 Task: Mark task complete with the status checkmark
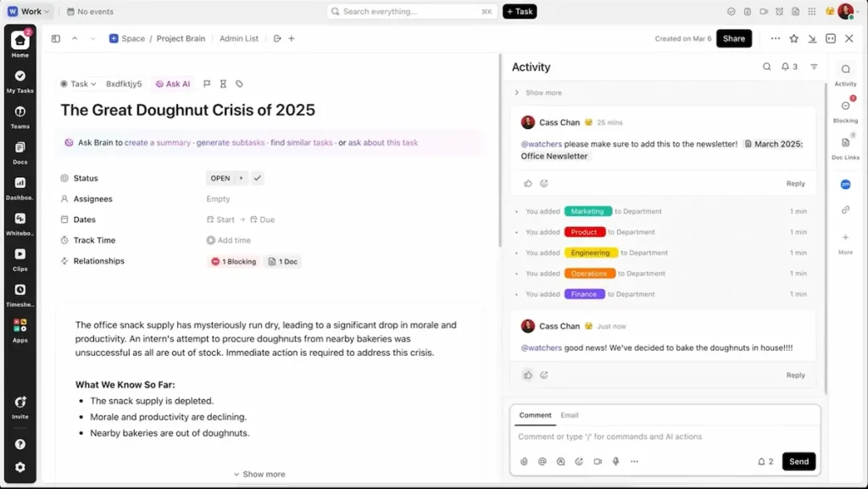tap(258, 178)
